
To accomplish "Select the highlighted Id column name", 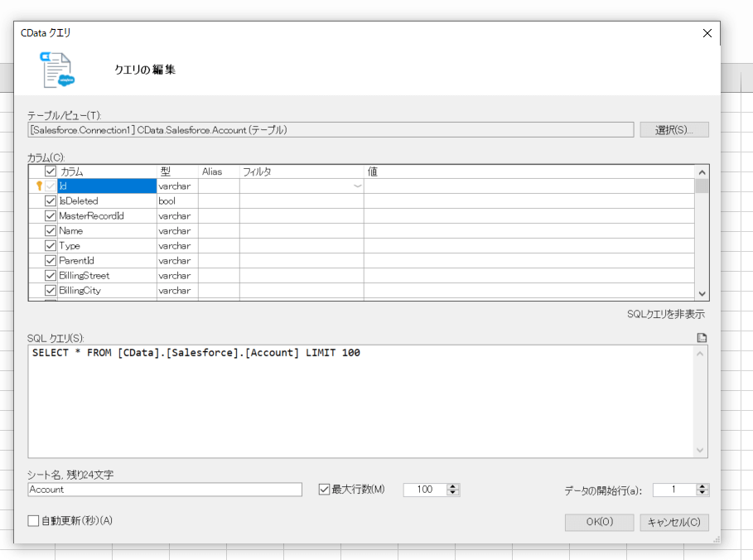I will pos(107,186).
